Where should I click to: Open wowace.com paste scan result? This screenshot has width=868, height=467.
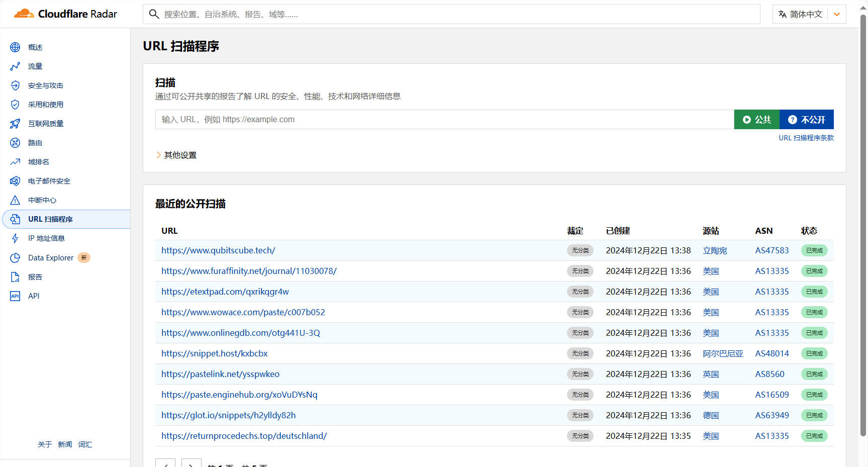tap(243, 312)
